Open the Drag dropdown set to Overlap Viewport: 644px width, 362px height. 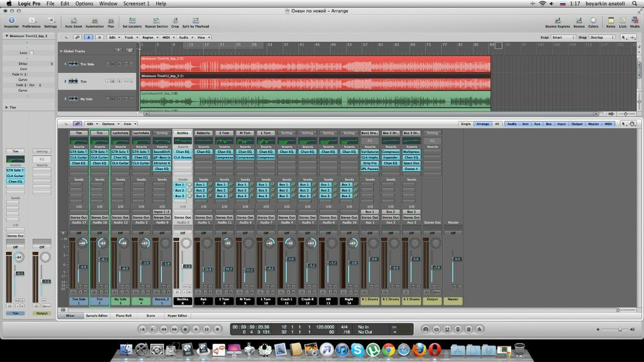pyautogui.click(x=602, y=37)
